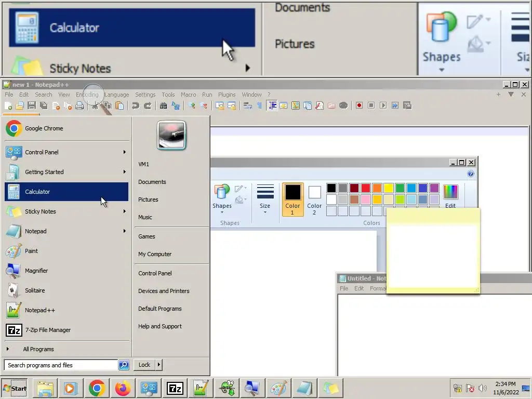Open Devices and Printers link
The height and width of the screenshot is (399, 532).
164,291
